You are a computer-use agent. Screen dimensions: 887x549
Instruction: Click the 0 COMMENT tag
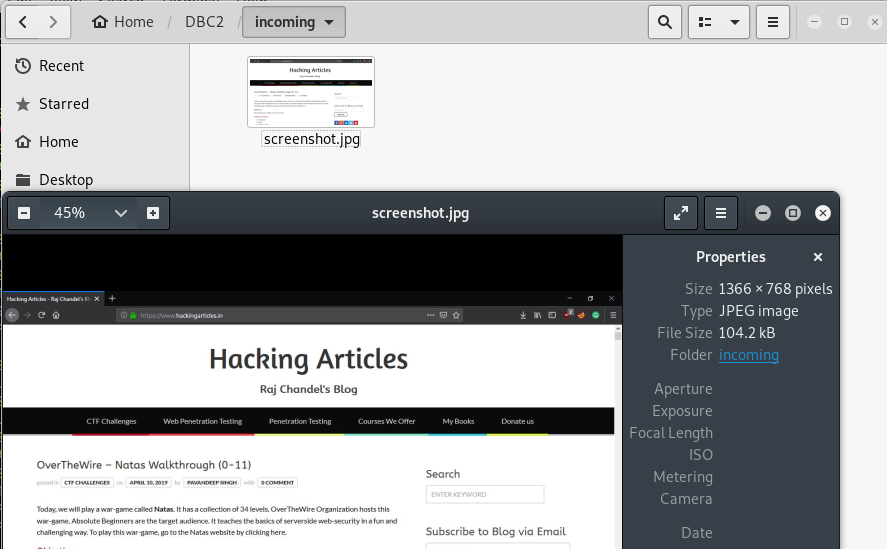click(277, 483)
